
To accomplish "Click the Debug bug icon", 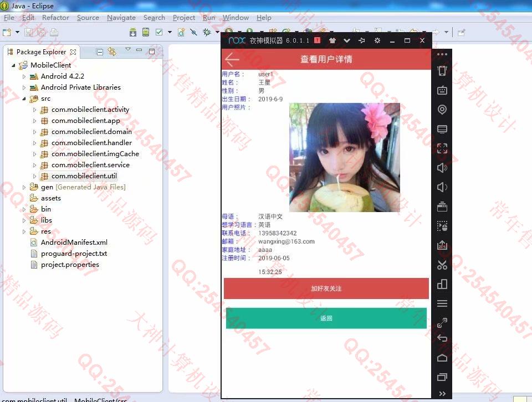I will [x=207, y=32].
